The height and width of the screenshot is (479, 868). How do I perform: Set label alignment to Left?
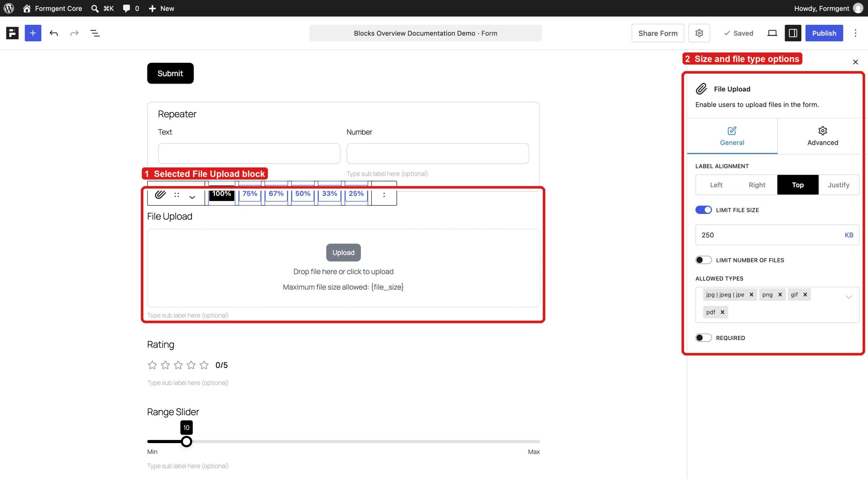(x=716, y=185)
